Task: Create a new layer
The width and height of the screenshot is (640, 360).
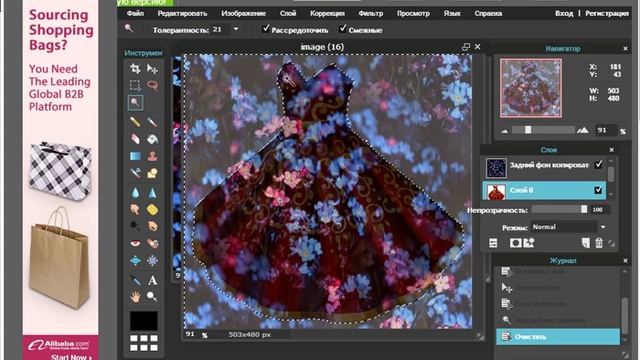Action: point(586,243)
